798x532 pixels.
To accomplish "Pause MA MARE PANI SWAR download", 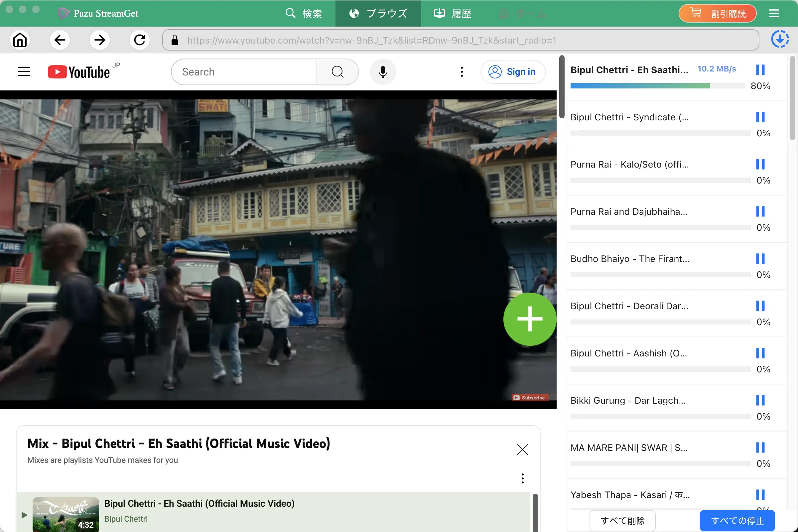I will point(760,447).
